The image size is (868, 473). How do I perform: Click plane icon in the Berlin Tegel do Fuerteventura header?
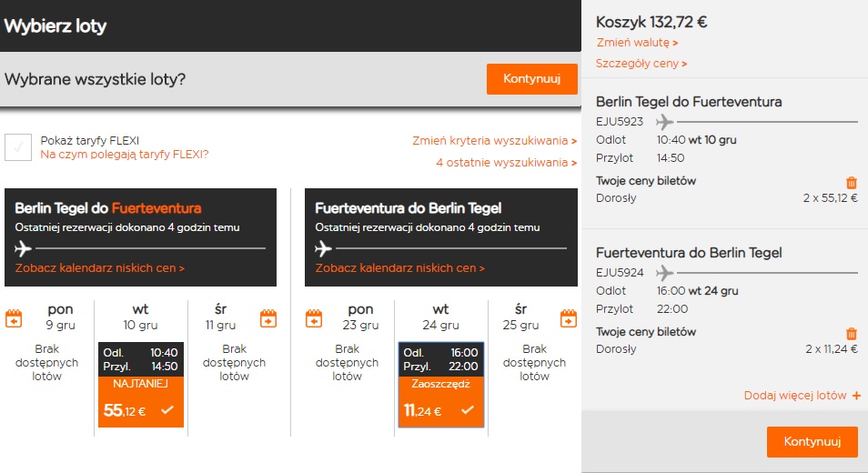click(x=23, y=249)
